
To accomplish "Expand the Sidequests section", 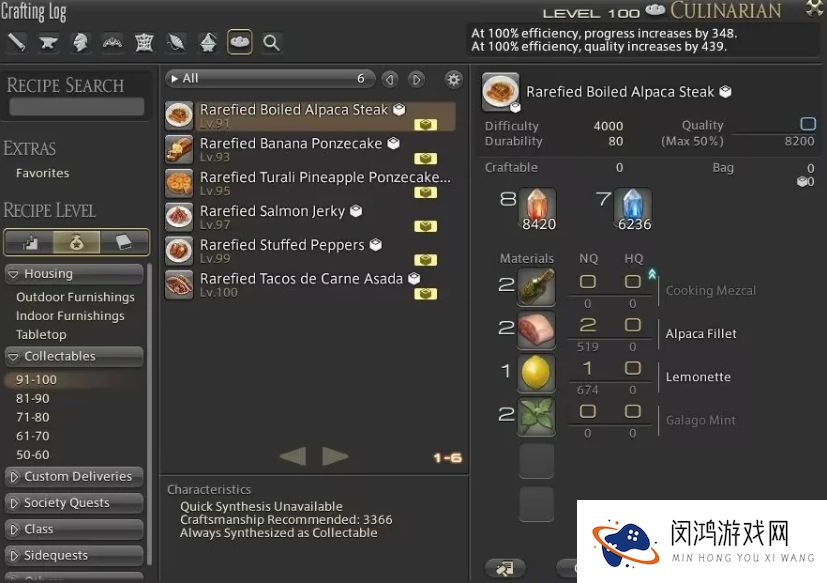I will tap(74, 556).
